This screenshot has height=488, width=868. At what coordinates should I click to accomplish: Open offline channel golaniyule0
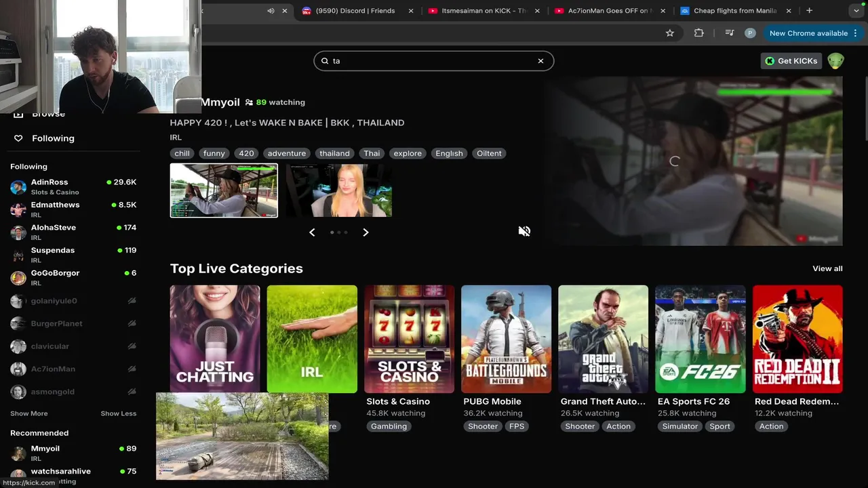(x=73, y=300)
